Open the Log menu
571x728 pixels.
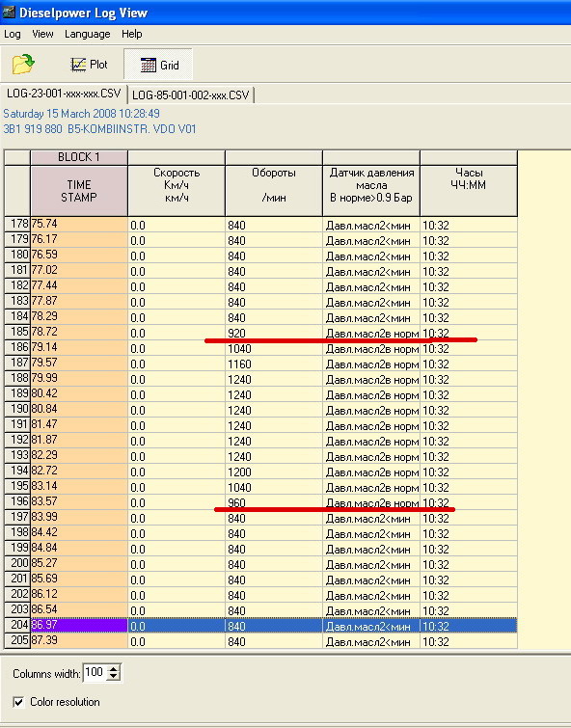[13, 34]
